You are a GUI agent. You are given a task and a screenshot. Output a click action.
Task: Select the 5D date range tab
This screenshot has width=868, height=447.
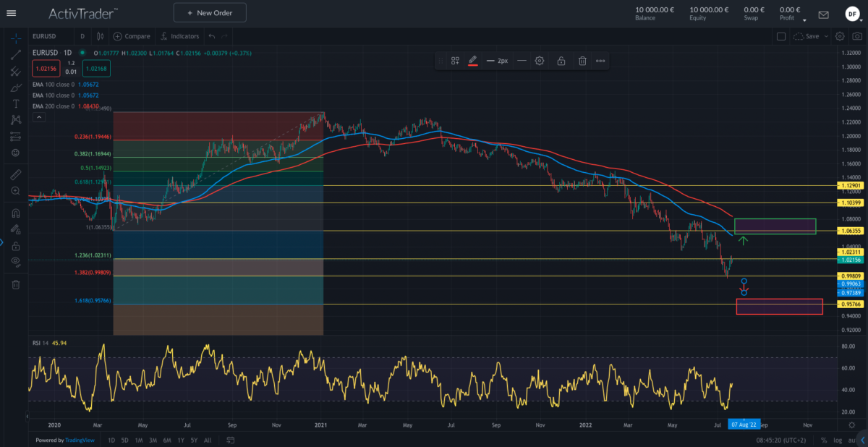click(125, 440)
